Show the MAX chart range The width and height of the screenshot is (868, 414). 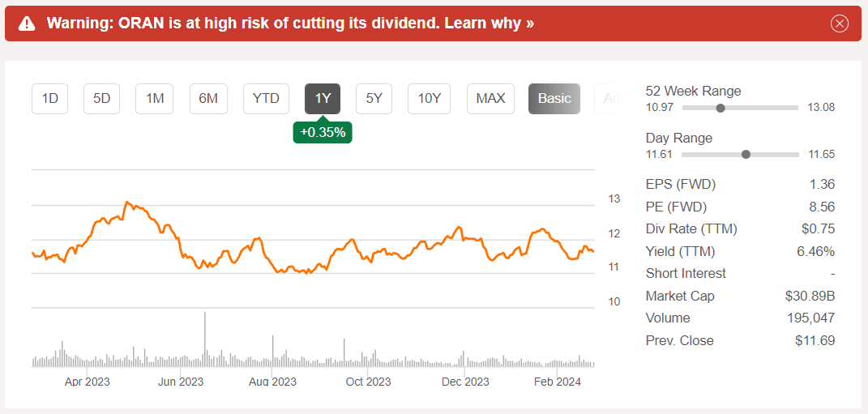pos(490,99)
